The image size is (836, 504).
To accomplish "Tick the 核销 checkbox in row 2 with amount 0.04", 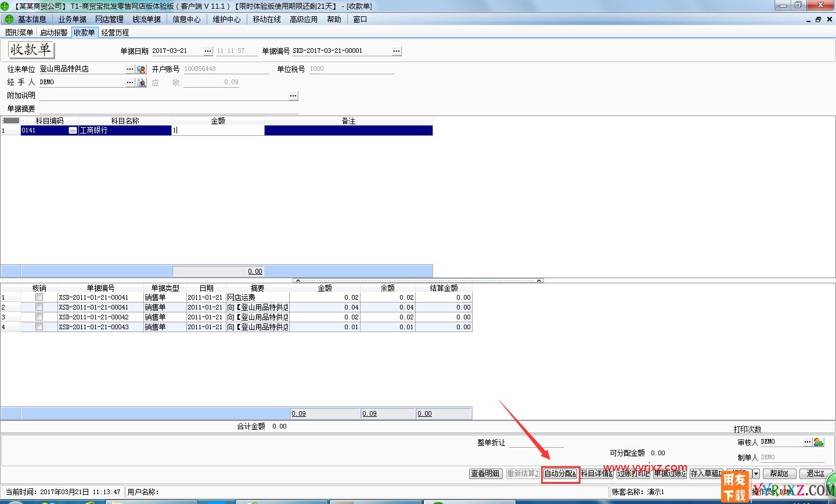I will point(39,307).
